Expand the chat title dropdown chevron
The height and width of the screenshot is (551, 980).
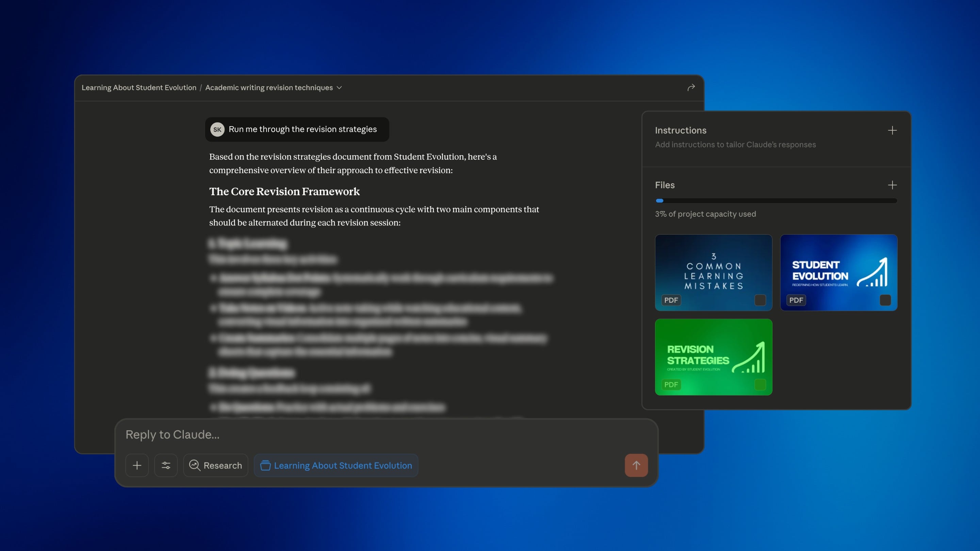tap(339, 88)
